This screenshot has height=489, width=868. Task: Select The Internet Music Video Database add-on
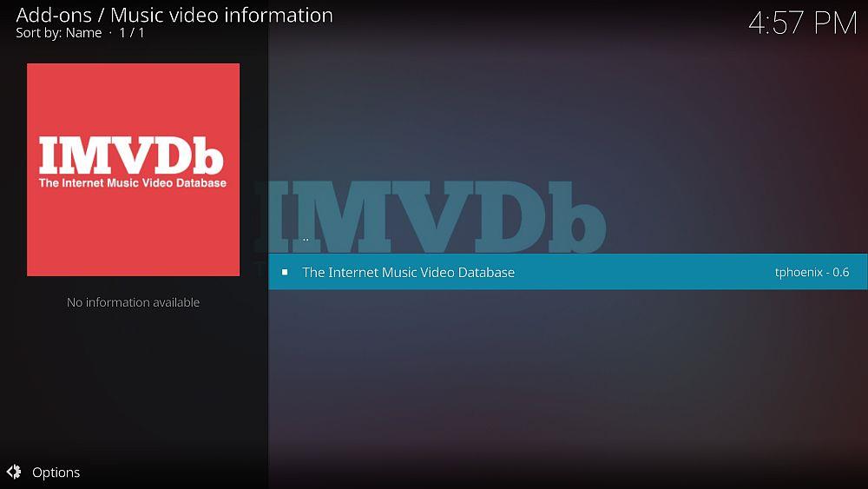coord(568,272)
